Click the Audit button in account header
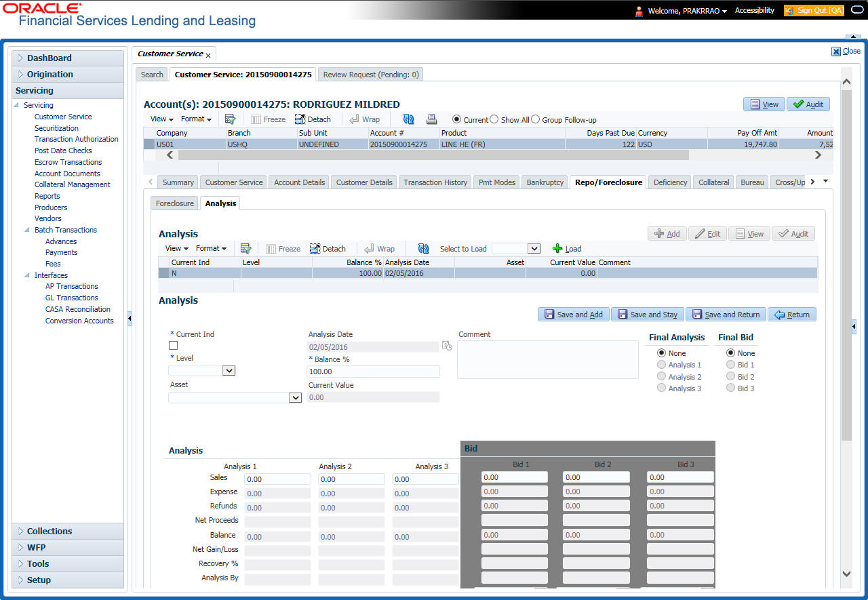The image size is (868, 600). (x=808, y=104)
